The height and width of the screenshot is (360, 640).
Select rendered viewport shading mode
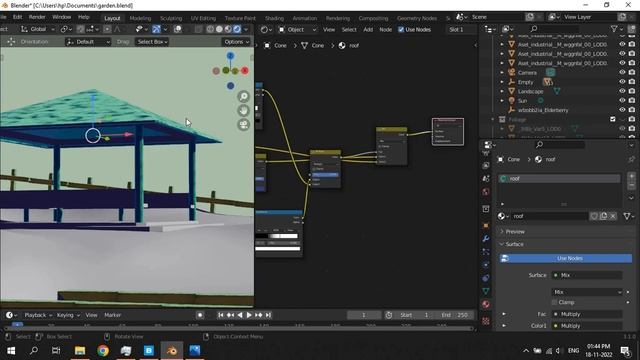point(237,29)
